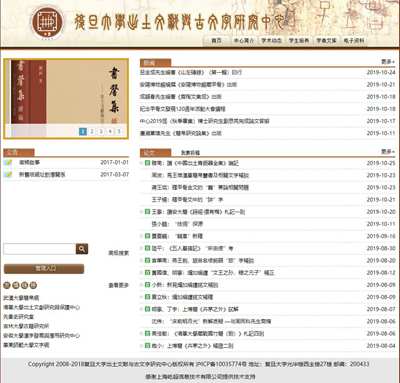The image size is (400, 383).
Task: Select slide number 1 in book carousel
Action: [83, 131]
